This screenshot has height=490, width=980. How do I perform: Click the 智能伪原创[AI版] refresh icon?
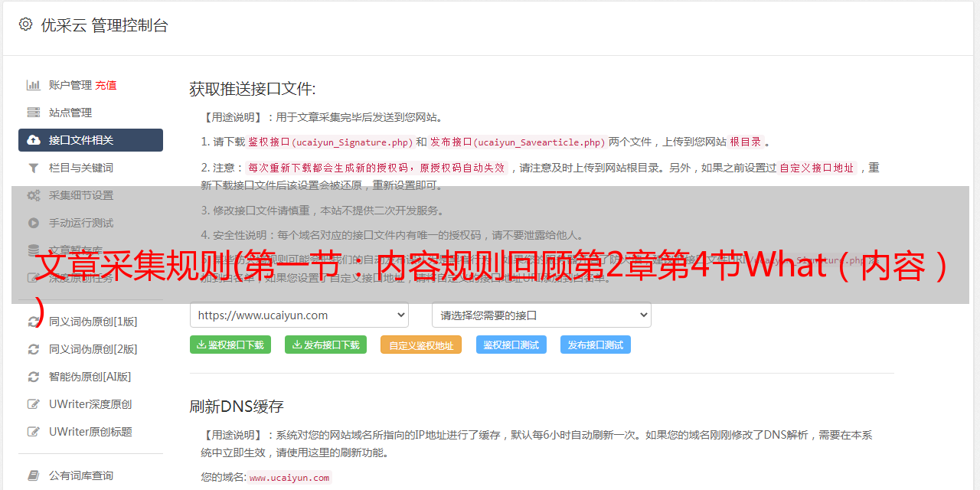tap(34, 377)
